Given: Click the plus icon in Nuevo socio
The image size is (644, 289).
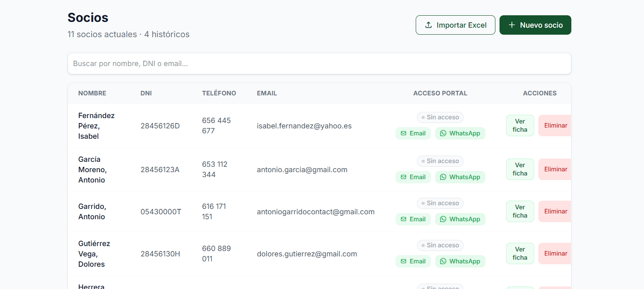Looking at the screenshot, I should pos(512,25).
